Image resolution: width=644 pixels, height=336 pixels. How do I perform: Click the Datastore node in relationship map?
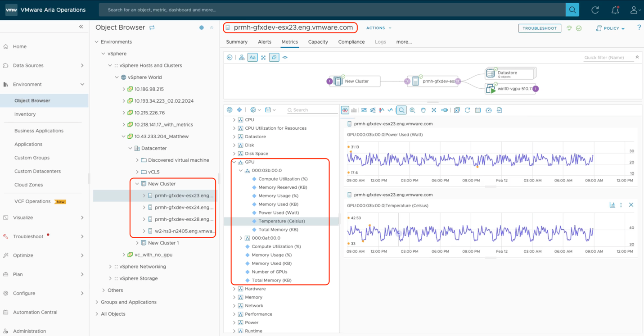[x=510, y=73]
